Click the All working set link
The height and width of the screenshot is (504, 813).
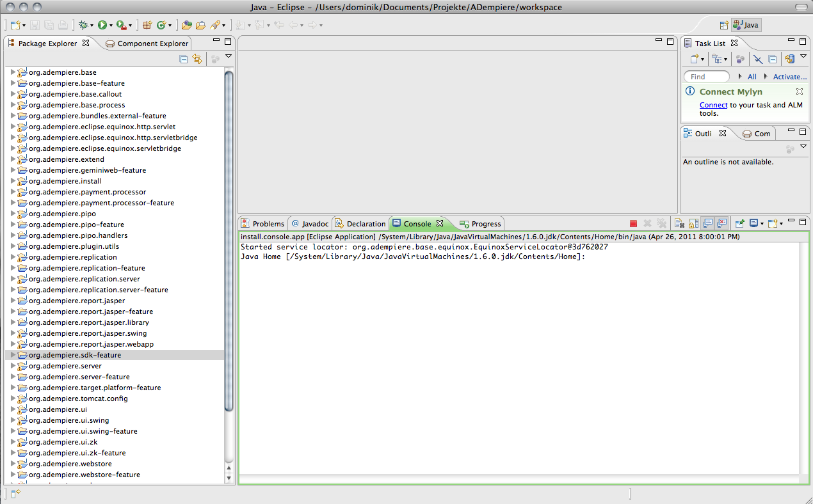[x=752, y=77]
